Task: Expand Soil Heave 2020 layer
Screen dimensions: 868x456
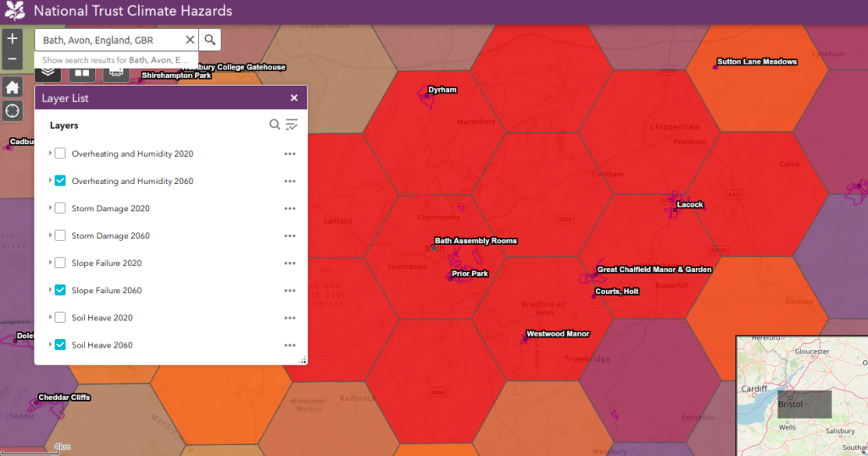Action: (50, 316)
